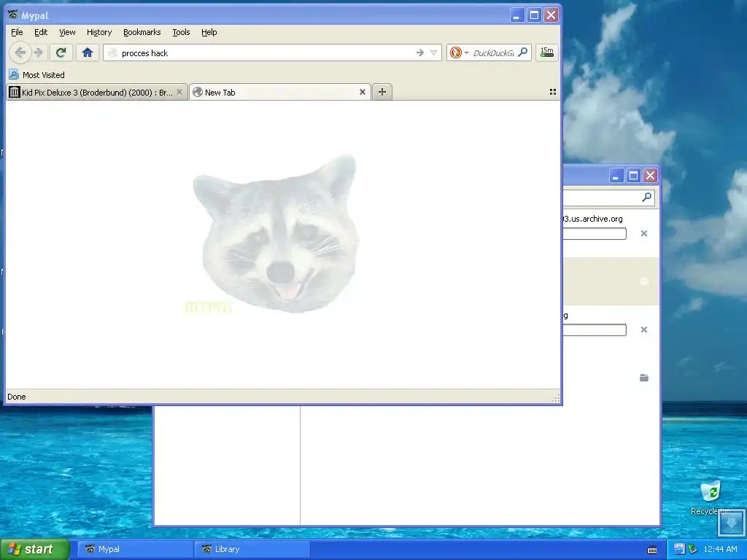Image resolution: width=747 pixels, height=560 pixels.
Task: Click the search magnifier in Mypal search box
Action: [x=522, y=52]
